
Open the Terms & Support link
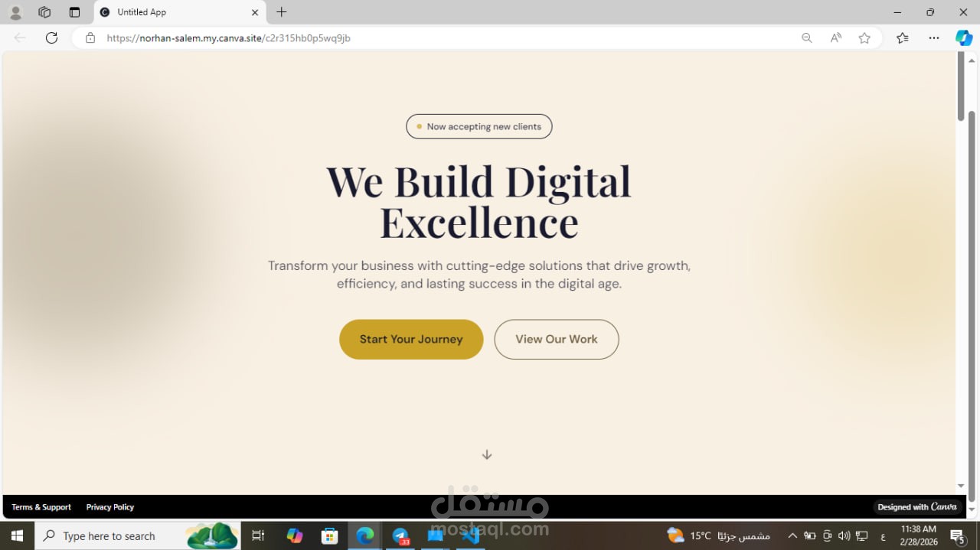point(41,507)
